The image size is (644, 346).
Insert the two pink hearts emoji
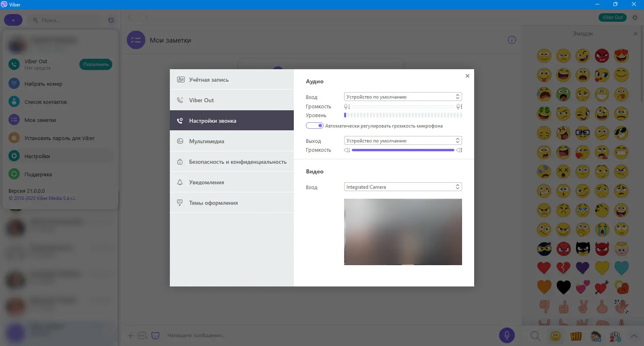coord(582,287)
